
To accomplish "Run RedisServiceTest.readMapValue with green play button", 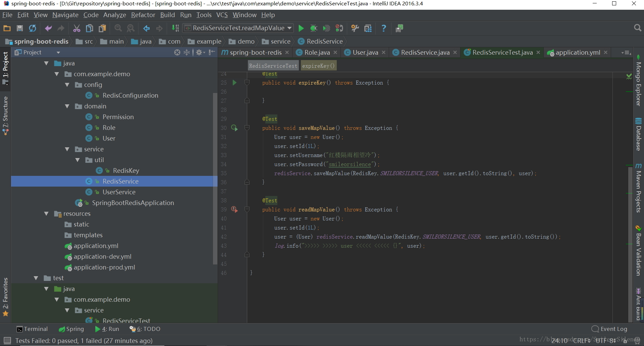I will coord(301,29).
